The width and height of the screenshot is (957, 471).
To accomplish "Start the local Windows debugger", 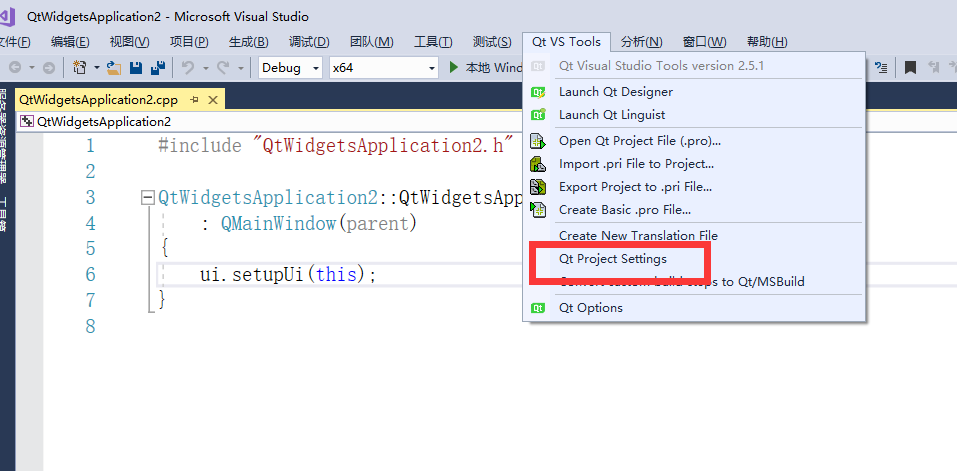I will (486, 68).
